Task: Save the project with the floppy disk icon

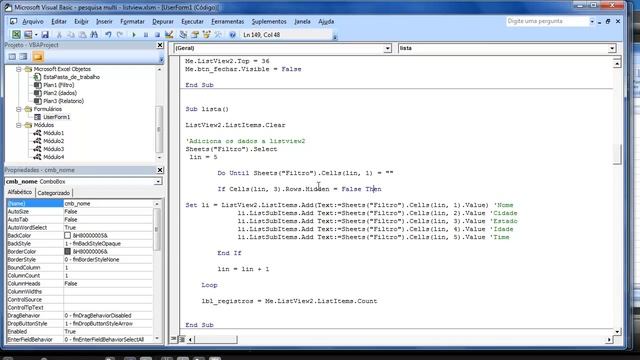Action: click(x=45, y=35)
